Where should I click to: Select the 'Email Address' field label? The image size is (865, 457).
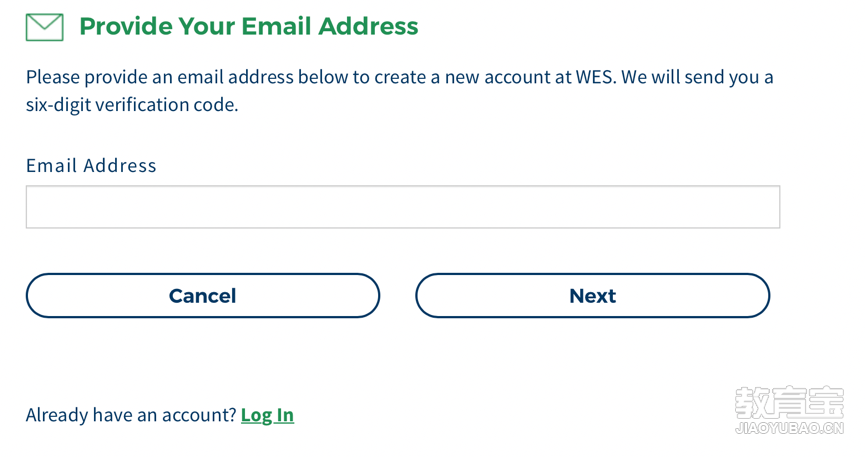point(92,166)
